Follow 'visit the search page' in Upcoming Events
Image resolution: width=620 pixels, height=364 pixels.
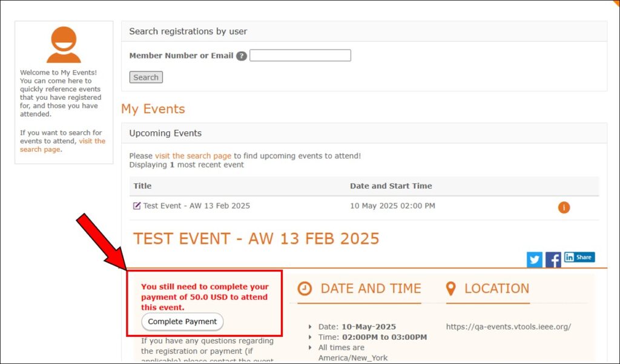(x=193, y=155)
